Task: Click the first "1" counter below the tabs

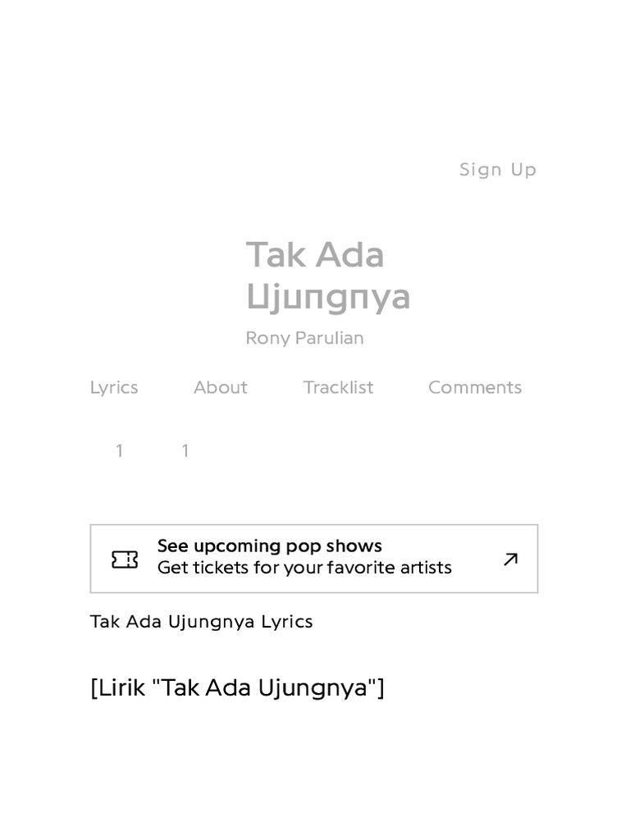Action: (120, 450)
